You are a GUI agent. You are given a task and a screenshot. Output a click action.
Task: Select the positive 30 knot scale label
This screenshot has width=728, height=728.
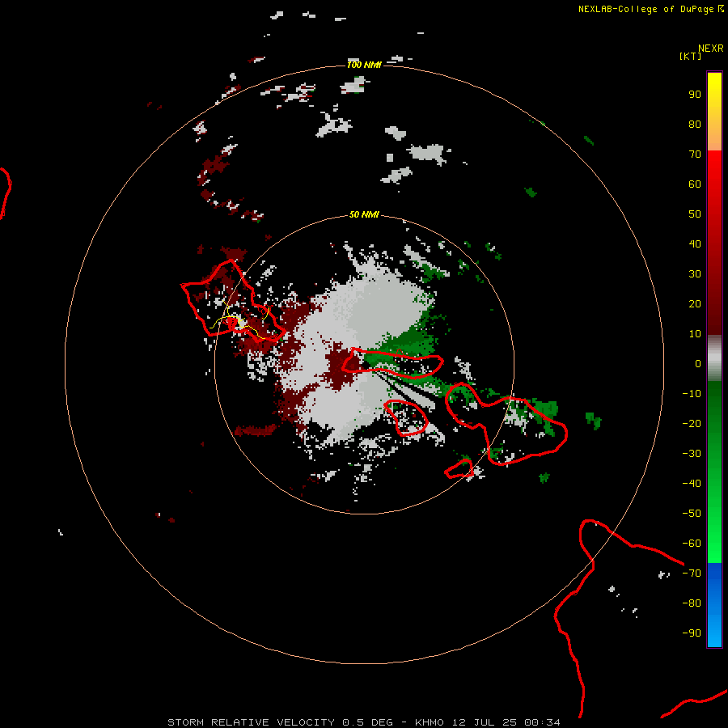[695, 274]
